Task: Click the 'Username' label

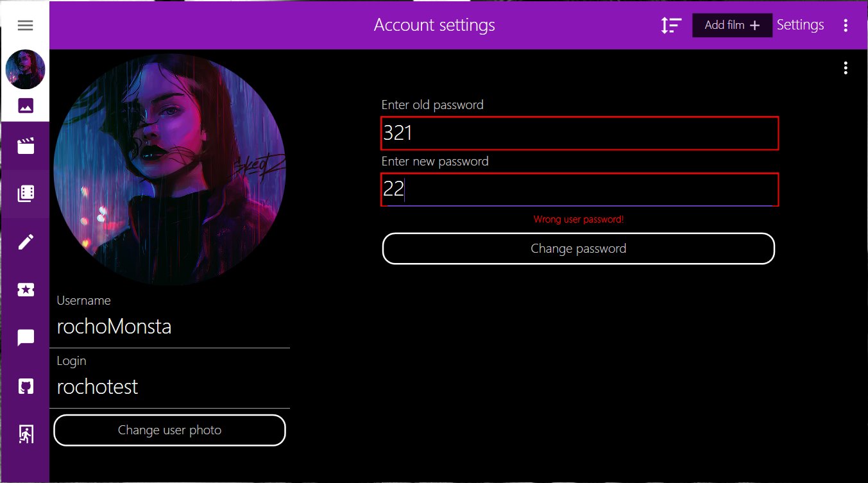Action: point(83,300)
